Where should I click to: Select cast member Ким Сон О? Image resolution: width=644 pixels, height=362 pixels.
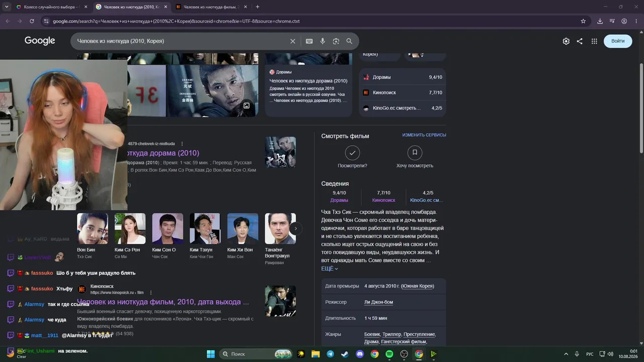(x=168, y=236)
